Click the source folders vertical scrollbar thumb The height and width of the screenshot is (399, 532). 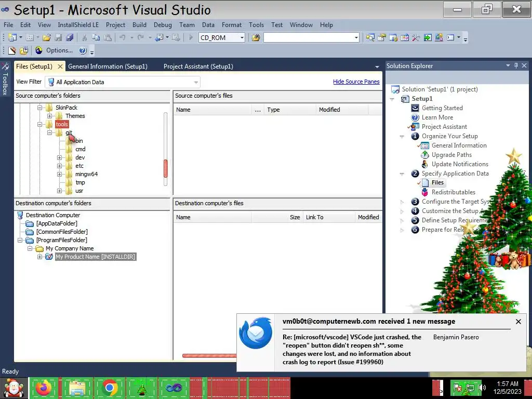coord(166,169)
